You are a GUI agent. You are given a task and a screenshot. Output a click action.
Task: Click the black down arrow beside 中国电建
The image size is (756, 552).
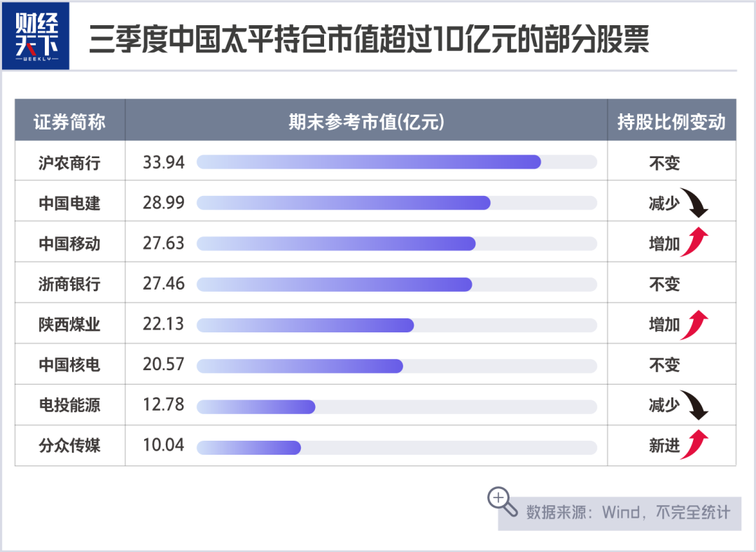696,202
